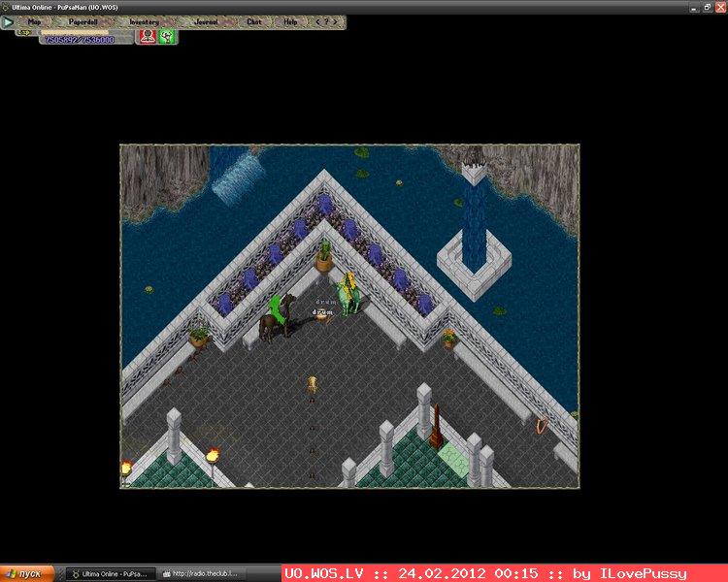Click the red character status icon
Image resolution: width=728 pixels, height=582 pixels.
tap(148, 37)
